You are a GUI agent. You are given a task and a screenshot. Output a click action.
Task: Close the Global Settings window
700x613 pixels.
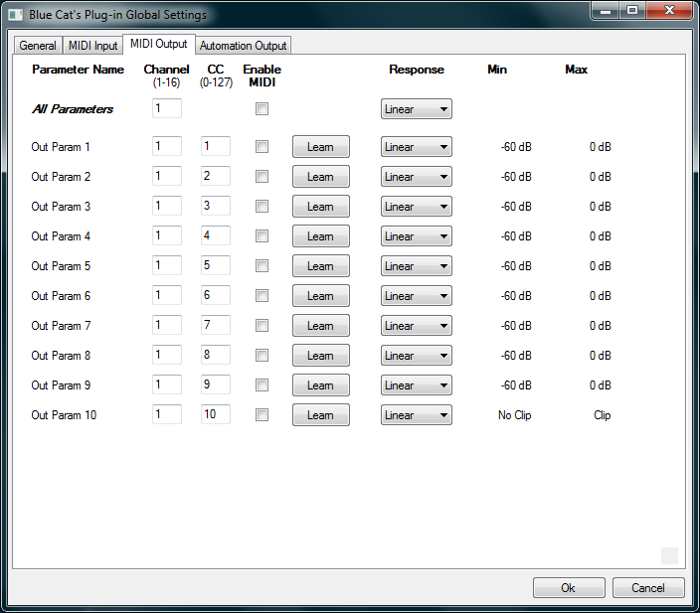[x=669, y=11]
